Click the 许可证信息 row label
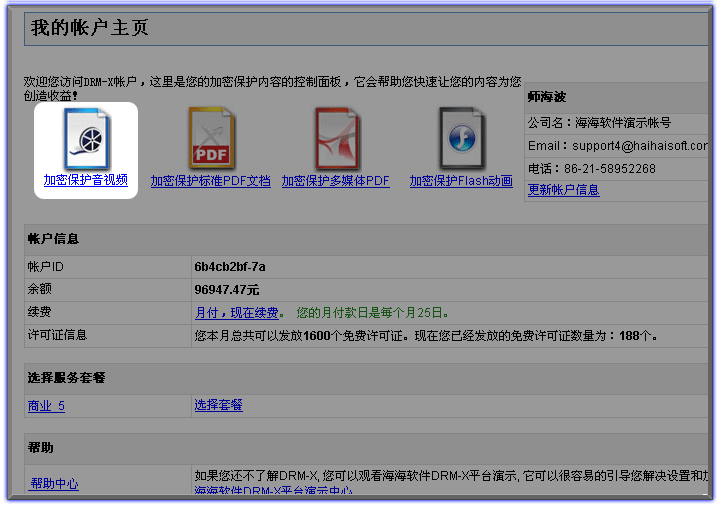The height and width of the screenshot is (511, 720). (x=57, y=335)
